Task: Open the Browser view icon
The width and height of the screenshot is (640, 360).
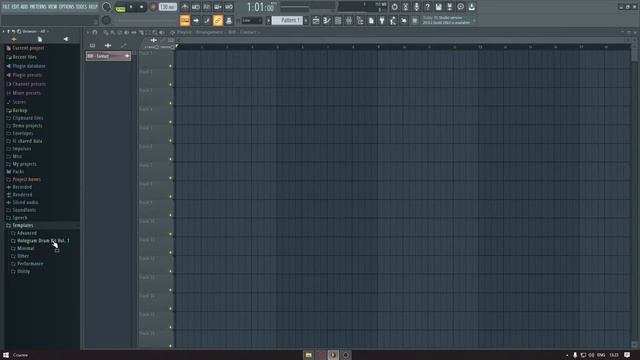Action: [x=360, y=20]
